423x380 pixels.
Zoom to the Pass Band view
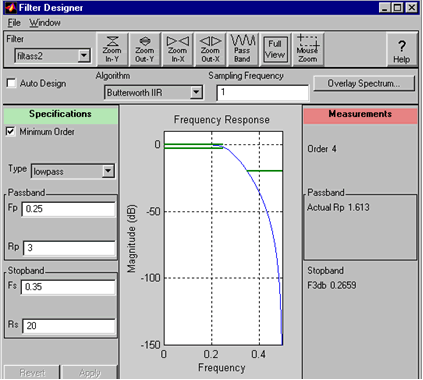pos(242,50)
